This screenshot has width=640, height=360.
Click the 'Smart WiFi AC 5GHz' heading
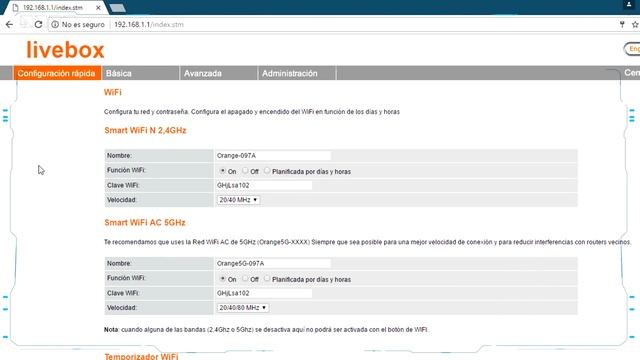coord(145,223)
